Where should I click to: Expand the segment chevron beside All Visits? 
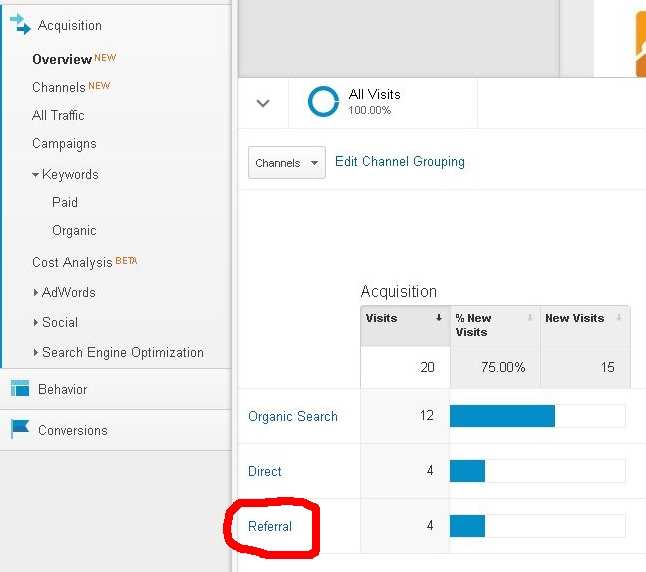point(263,103)
